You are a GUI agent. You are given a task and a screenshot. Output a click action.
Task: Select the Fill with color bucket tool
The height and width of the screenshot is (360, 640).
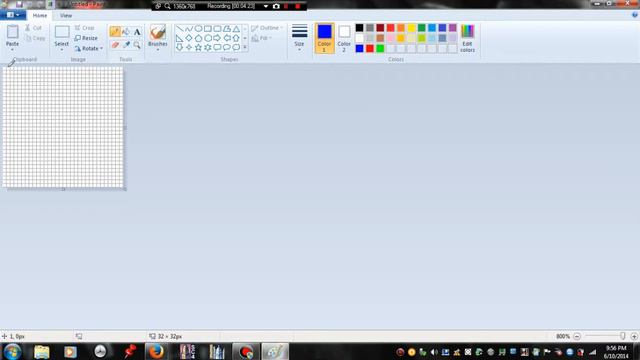126,32
